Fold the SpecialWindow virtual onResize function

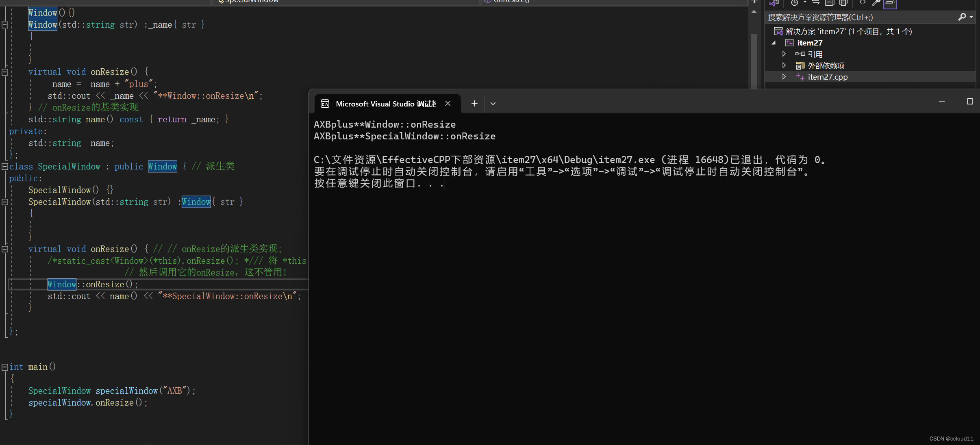(5, 249)
